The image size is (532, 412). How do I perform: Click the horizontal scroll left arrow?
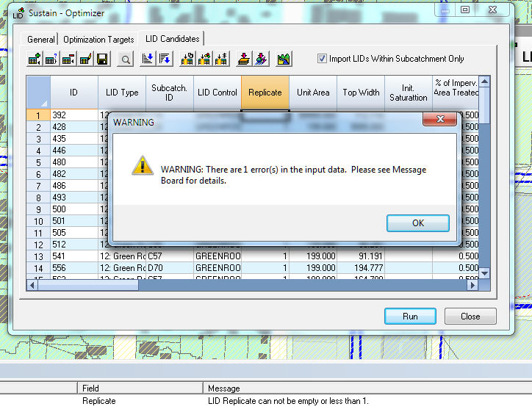pos(32,286)
